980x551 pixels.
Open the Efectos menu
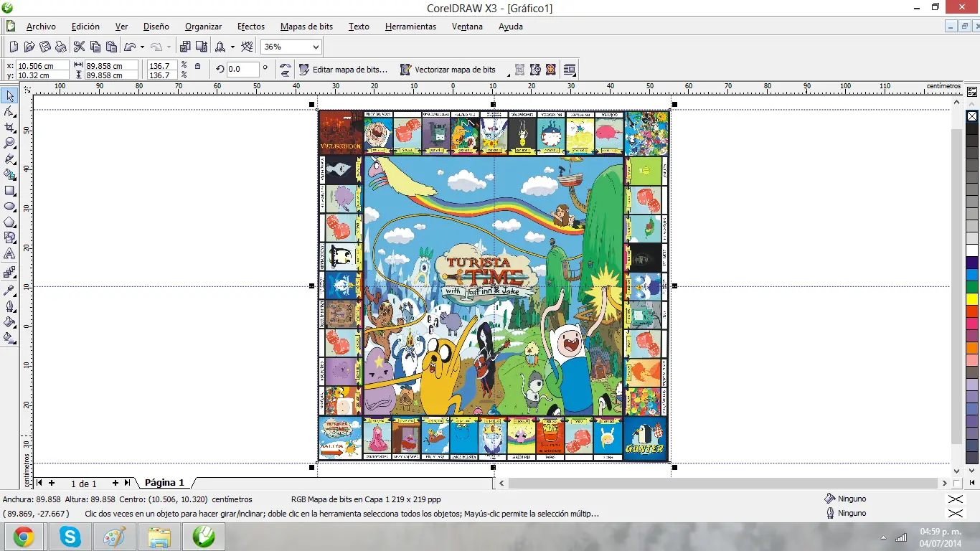pyautogui.click(x=250, y=27)
